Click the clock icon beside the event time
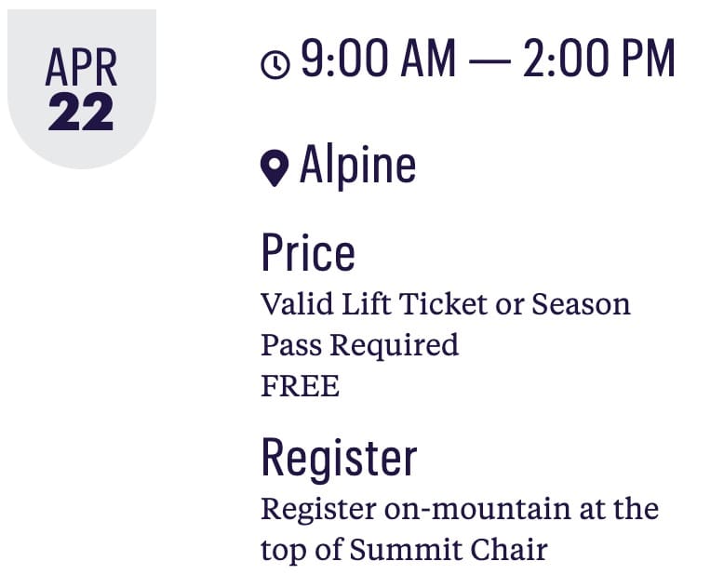The height and width of the screenshot is (588, 724). 275,64
